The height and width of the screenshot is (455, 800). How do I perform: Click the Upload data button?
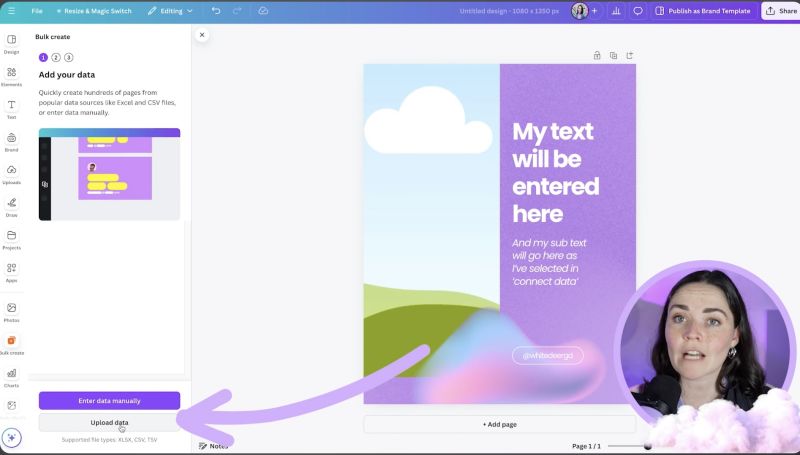[109, 422]
